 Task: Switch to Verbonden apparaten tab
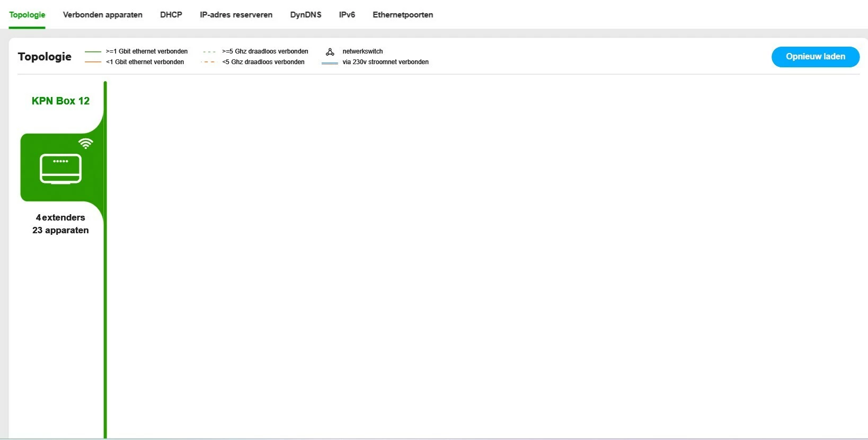103,15
